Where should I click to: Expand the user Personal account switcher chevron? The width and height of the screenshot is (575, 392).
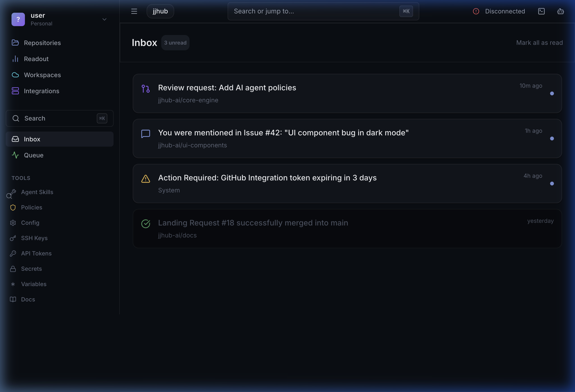pyautogui.click(x=104, y=19)
